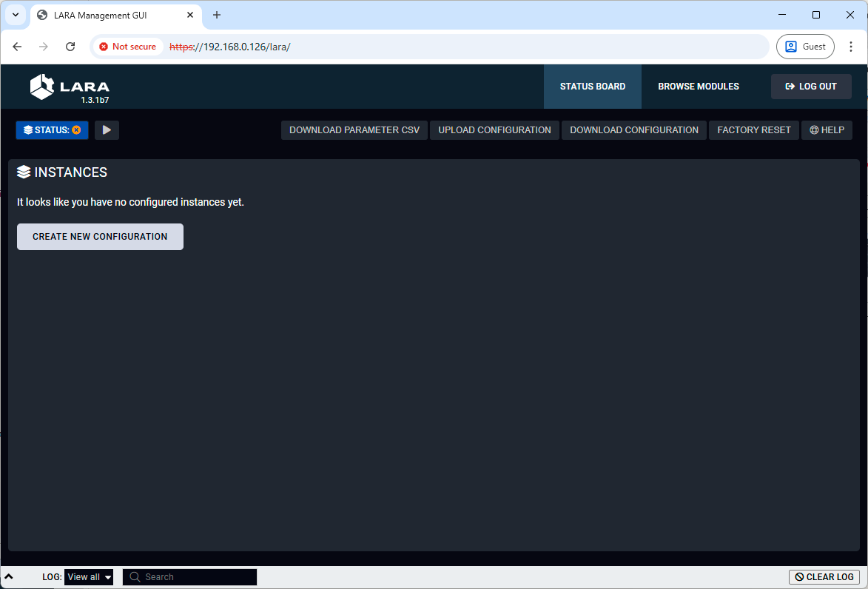This screenshot has width=868, height=589.
Task: Click DOWNLOAD CONFIGURATION
Action: click(x=633, y=130)
